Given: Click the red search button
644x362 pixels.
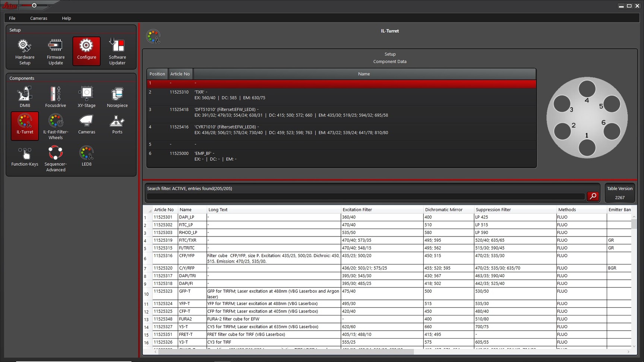Looking at the screenshot, I should (593, 196).
